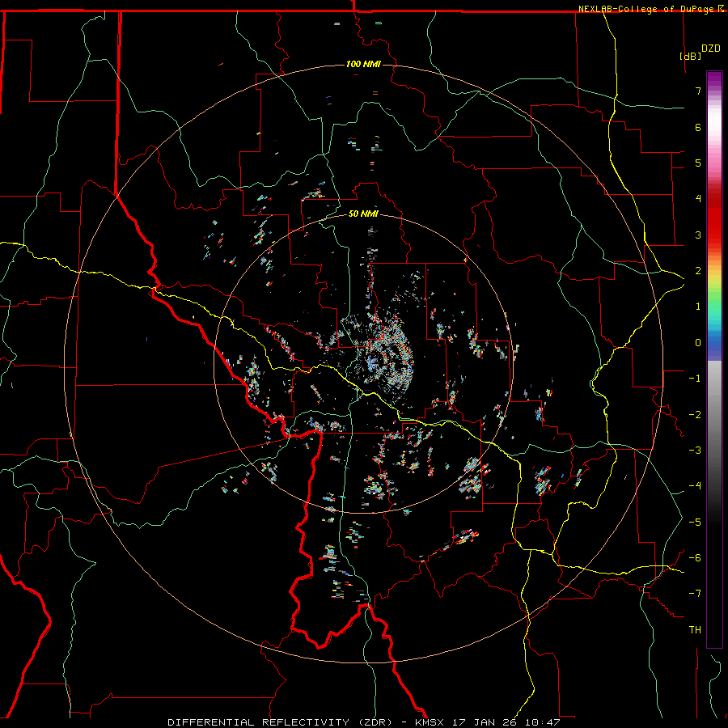Click the -2 dB tick on the color scale
The height and width of the screenshot is (728, 728).
pos(695,415)
